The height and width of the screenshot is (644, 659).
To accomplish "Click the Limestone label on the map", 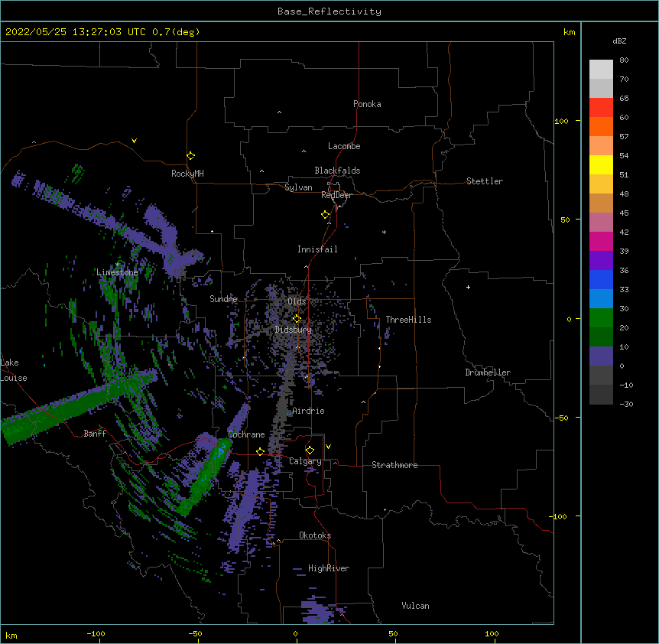I will pyautogui.click(x=117, y=272).
